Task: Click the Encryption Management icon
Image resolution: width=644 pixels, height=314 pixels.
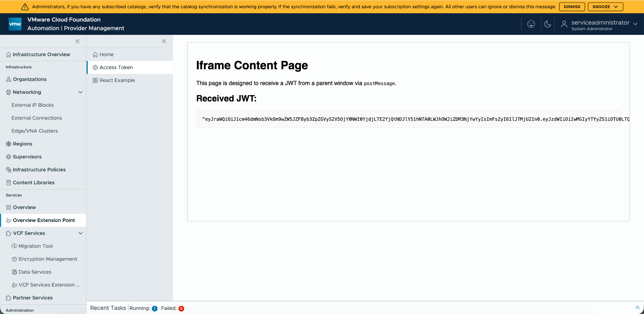Action: click(14, 259)
